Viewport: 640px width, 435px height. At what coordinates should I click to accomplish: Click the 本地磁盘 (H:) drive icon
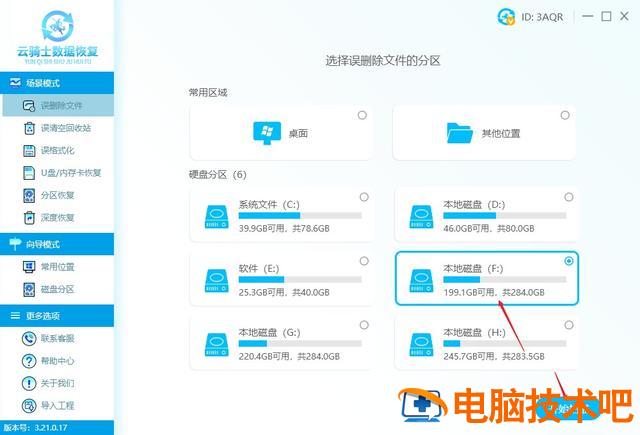tap(422, 344)
